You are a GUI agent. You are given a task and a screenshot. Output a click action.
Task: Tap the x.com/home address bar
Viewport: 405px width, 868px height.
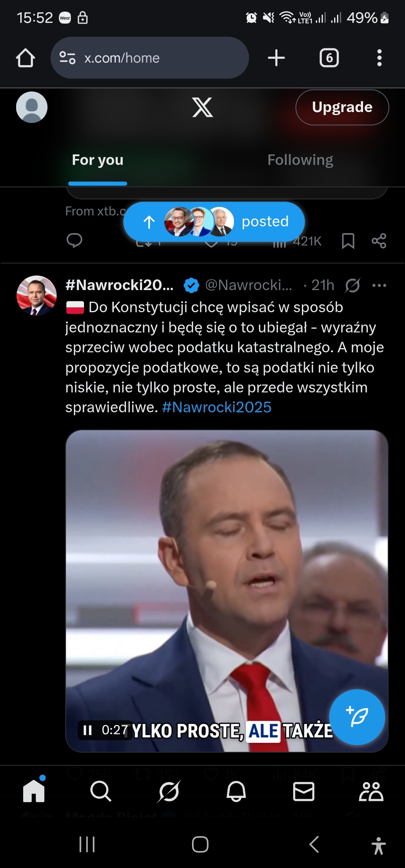click(150, 58)
